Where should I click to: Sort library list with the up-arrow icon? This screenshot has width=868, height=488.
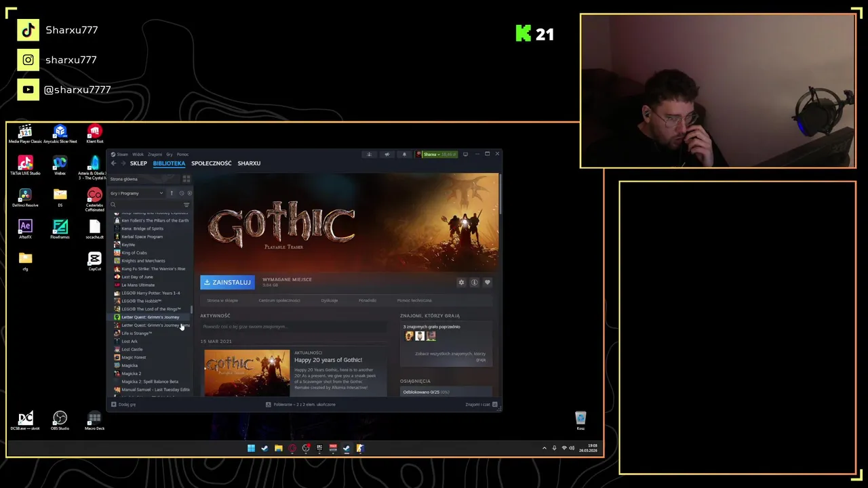click(172, 193)
